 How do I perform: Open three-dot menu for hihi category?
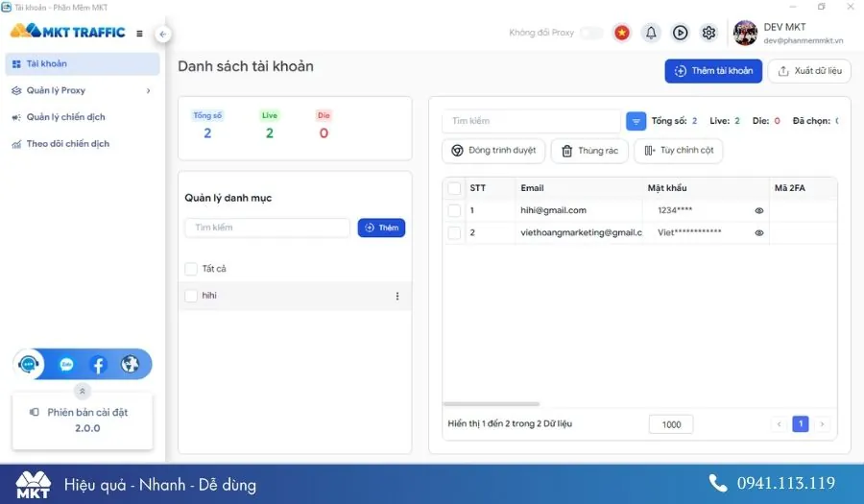pyautogui.click(x=397, y=296)
